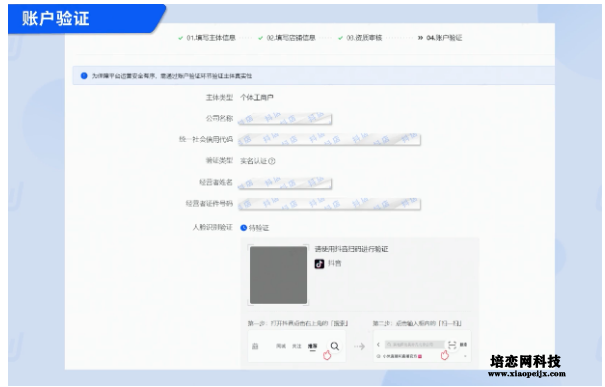The image size is (605, 387).
Task: Click the 待验证 status text
Action: point(259,228)
